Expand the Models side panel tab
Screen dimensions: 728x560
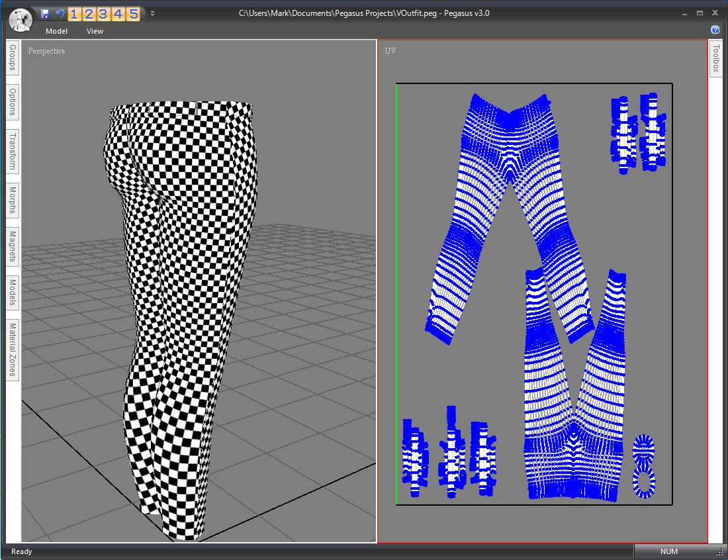13,293
